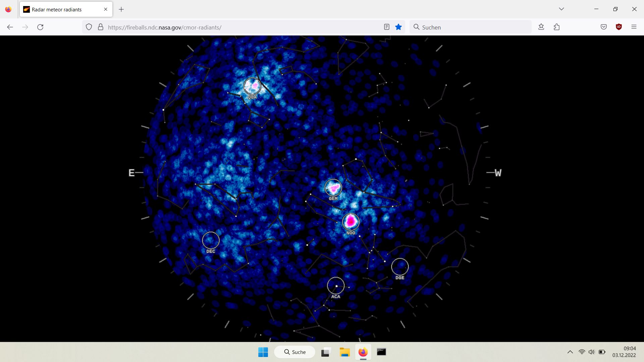
Task: Open the Windows Start menu
Action: 263,352
